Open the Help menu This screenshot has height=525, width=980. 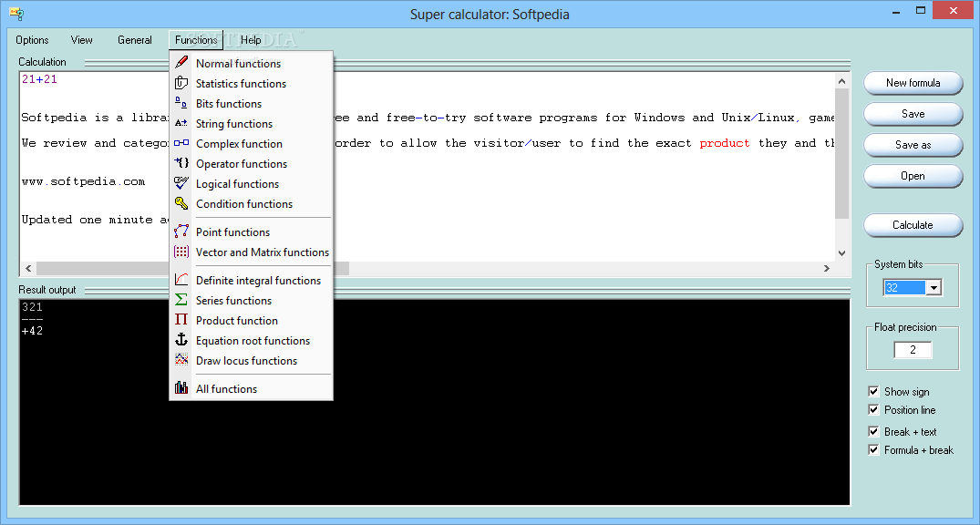pyautogui.click(x=251, y=40)
